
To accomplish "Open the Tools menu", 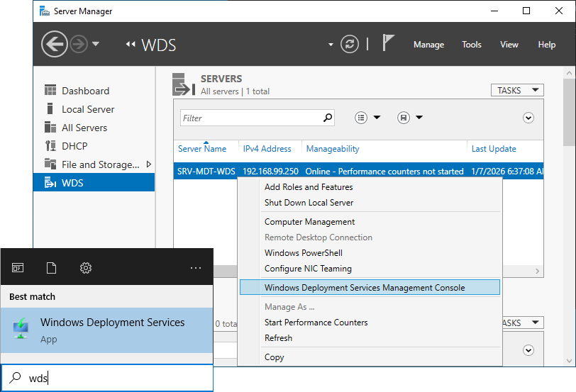I will point(471,45).
